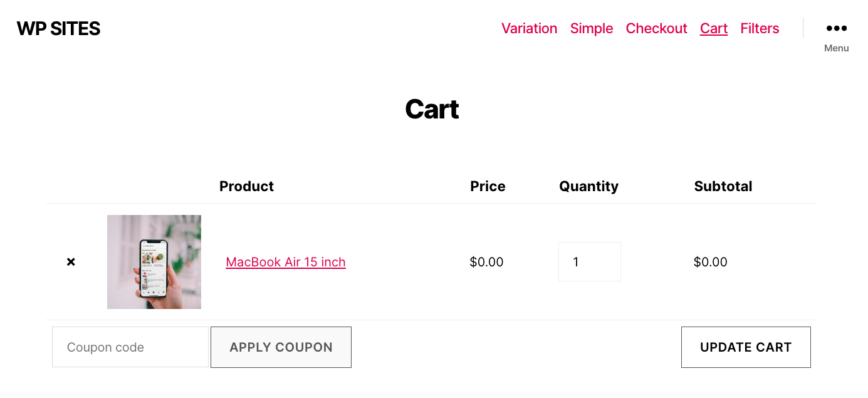Image resolution: width=868 pixels, height=398 pixels.
Task: Click the $0.00 value under Subtotal
Action: click(710, 262)
